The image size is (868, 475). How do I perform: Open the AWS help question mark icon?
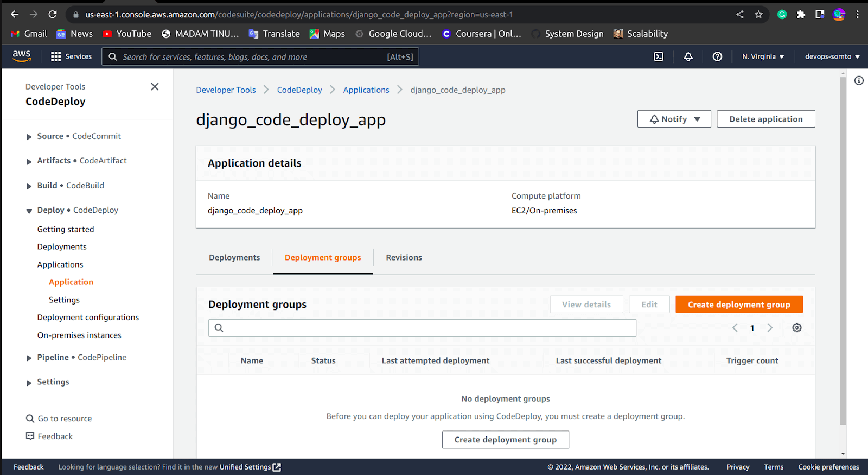pos(717,56)
